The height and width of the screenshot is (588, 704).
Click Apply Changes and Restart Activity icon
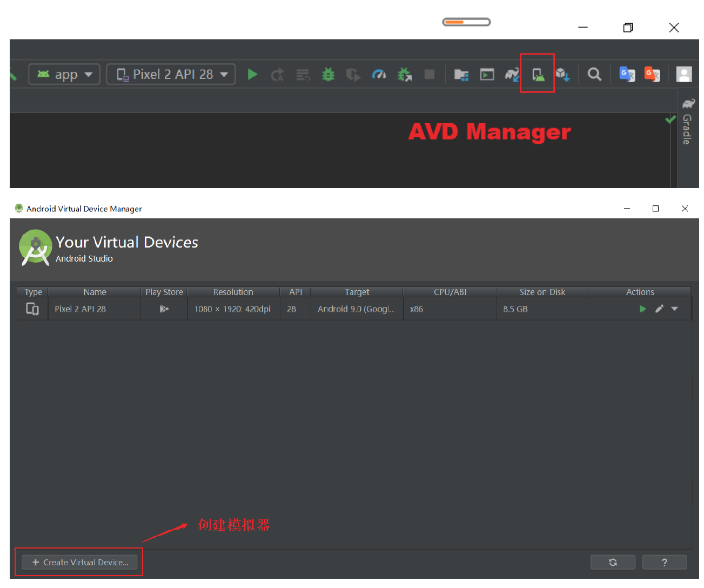278,75
